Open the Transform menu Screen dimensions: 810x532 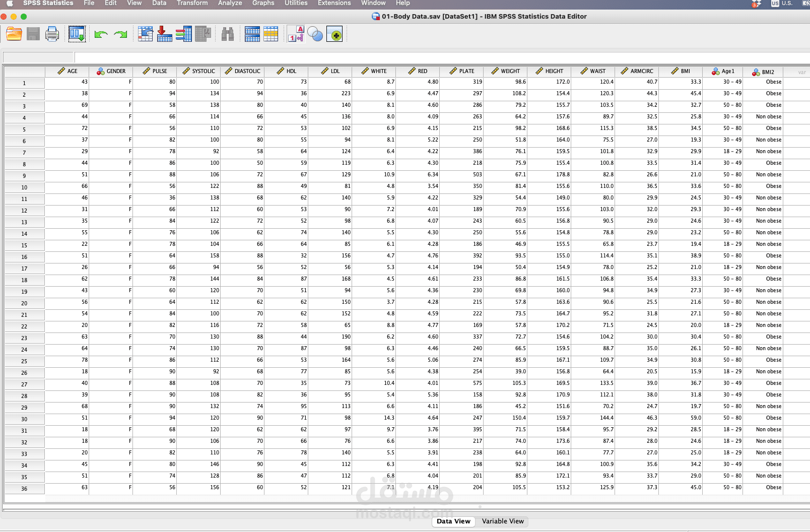192,4
